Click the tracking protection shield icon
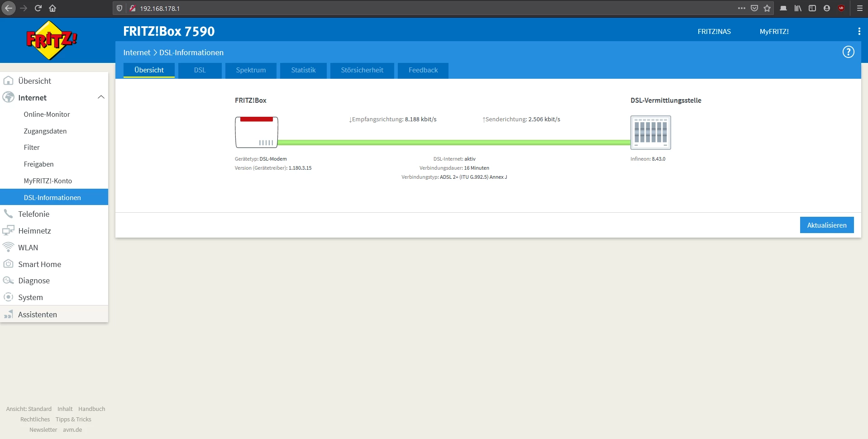This screenshot has width=868, height=439. point(119,8)
